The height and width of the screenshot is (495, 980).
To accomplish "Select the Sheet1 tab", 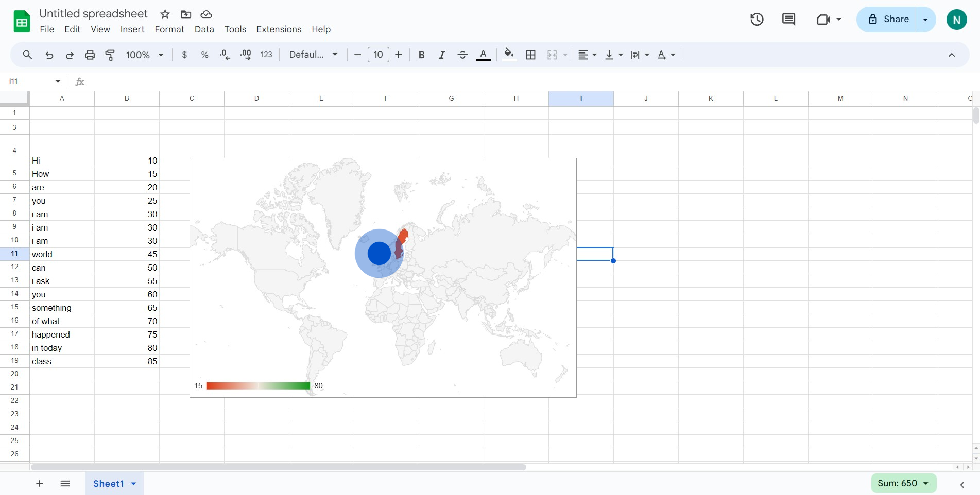I will point(109,483).
